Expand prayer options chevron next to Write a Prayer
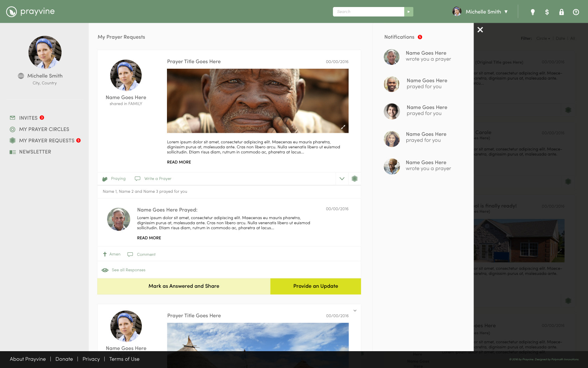588x368 pixels. [x=342, y=179]
